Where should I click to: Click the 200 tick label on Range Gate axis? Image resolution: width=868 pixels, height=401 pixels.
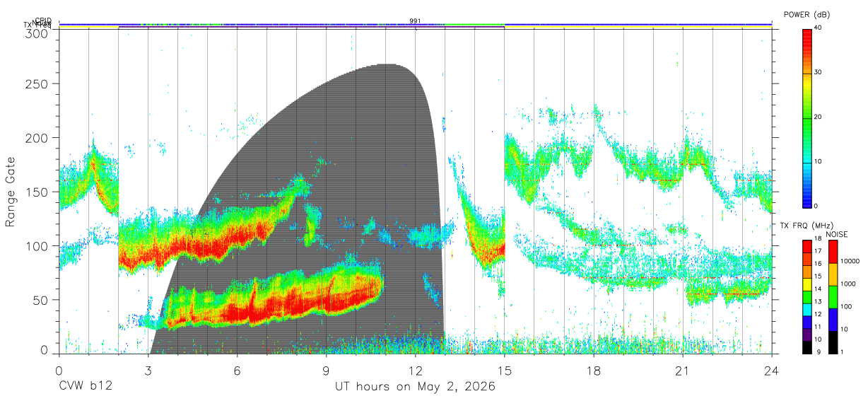[35, 137]
